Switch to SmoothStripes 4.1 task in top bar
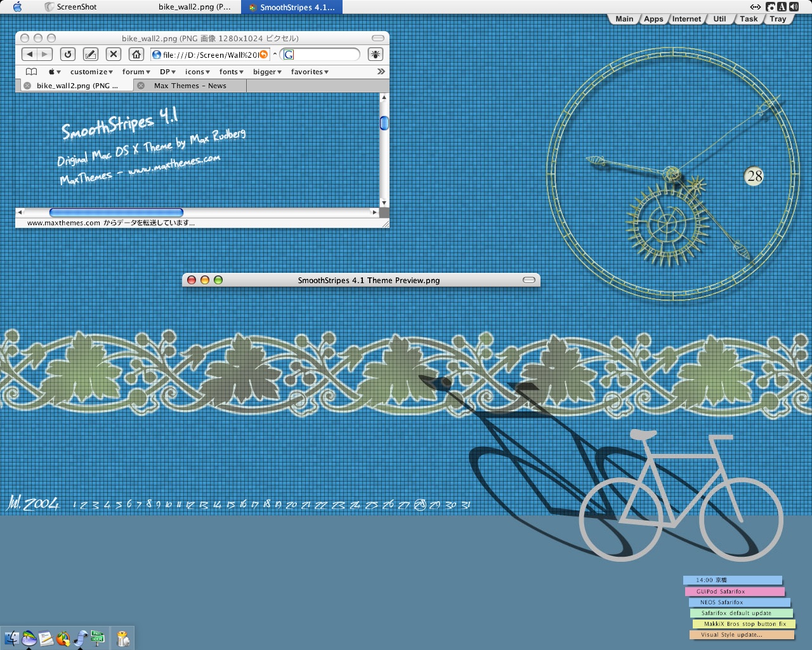This screenshot has height=650, width=812. [x=292, y=7]
